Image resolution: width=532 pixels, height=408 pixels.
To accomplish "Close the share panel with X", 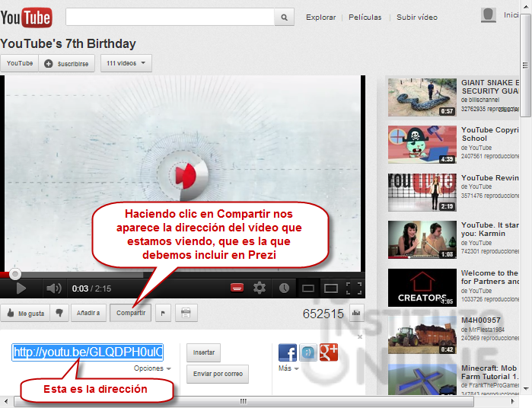I will (x=360, y=336).
